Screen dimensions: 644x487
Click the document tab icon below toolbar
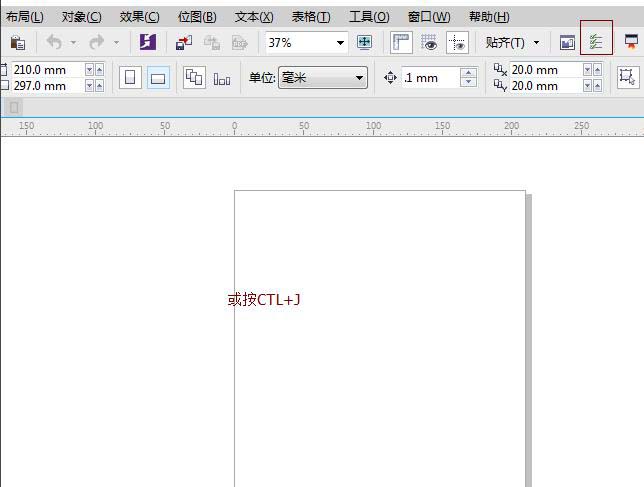coord(14,108)
